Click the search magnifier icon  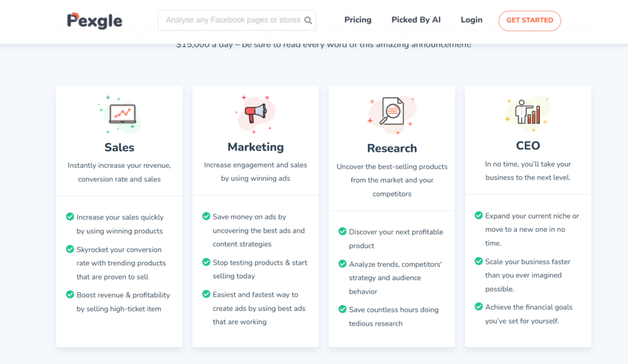tap(308, 20)
